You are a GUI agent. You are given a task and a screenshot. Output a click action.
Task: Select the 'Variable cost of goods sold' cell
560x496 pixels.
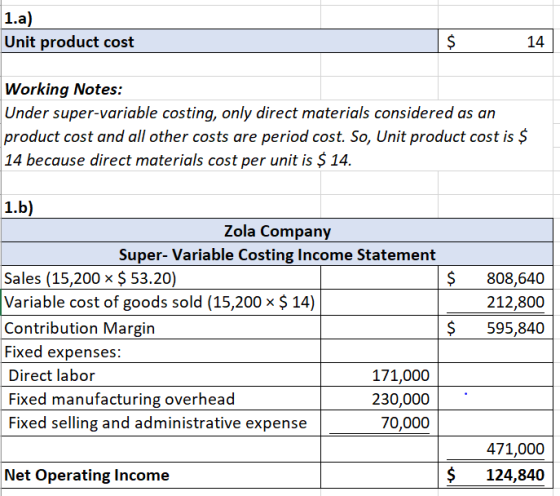[x=161, y=302]
